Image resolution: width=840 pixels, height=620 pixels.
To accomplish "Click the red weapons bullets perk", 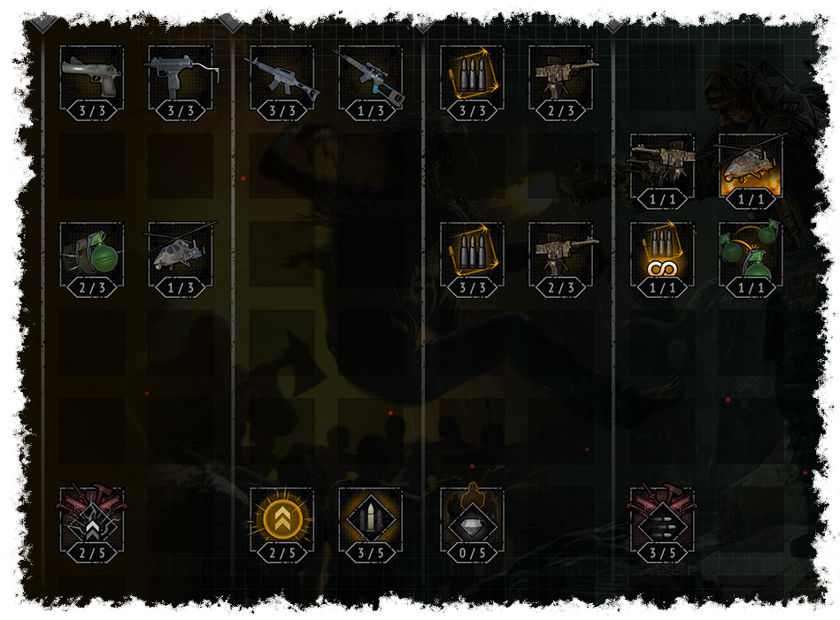I will (x=662, y=520).
